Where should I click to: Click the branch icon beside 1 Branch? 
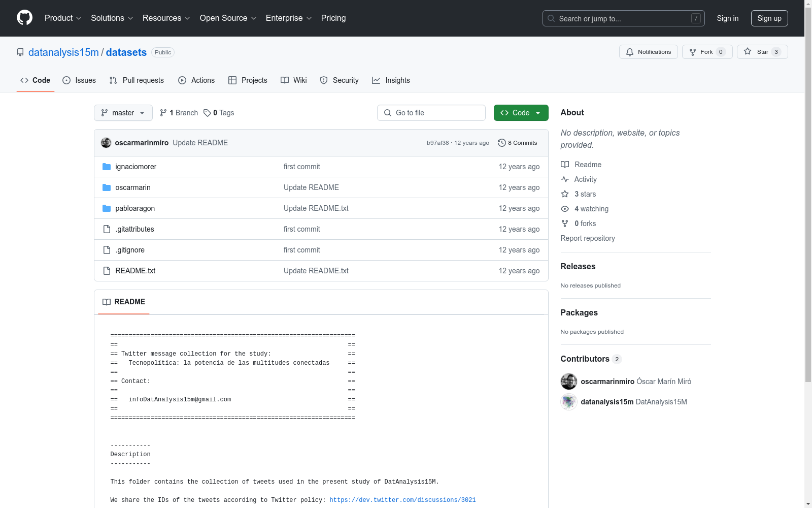point(163,113)
